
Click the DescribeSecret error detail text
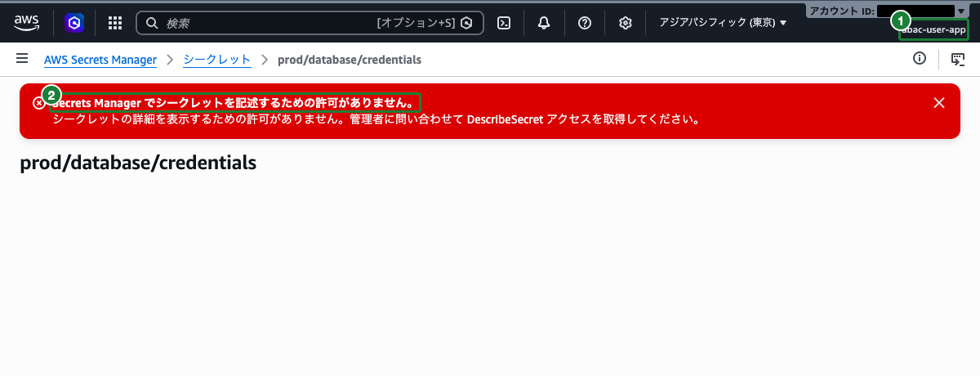click(x=376, y=119)
